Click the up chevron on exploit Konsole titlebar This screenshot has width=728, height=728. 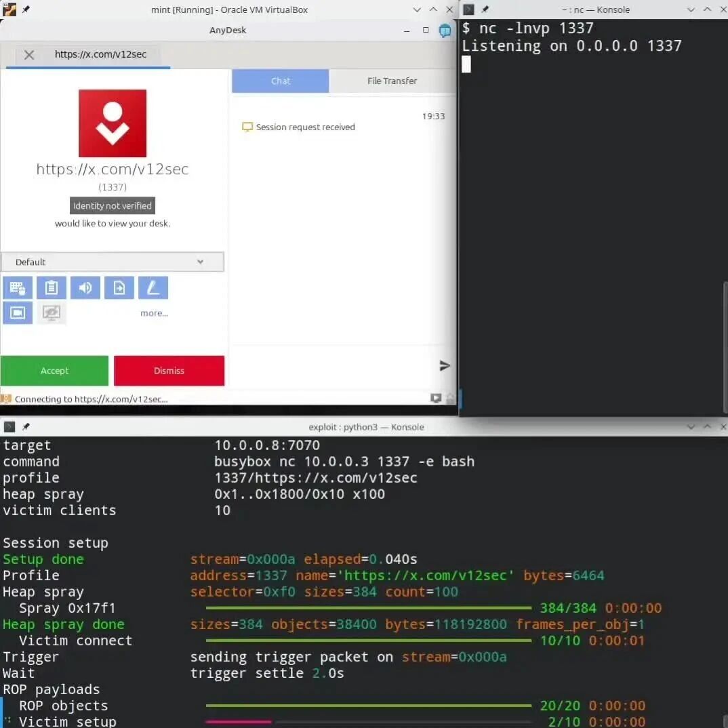tap(707, 426)
